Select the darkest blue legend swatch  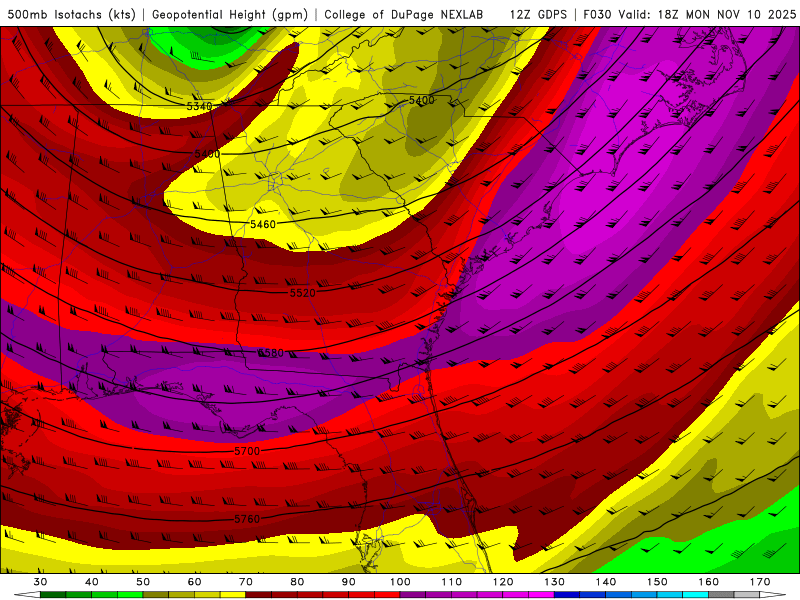point(567,595)
